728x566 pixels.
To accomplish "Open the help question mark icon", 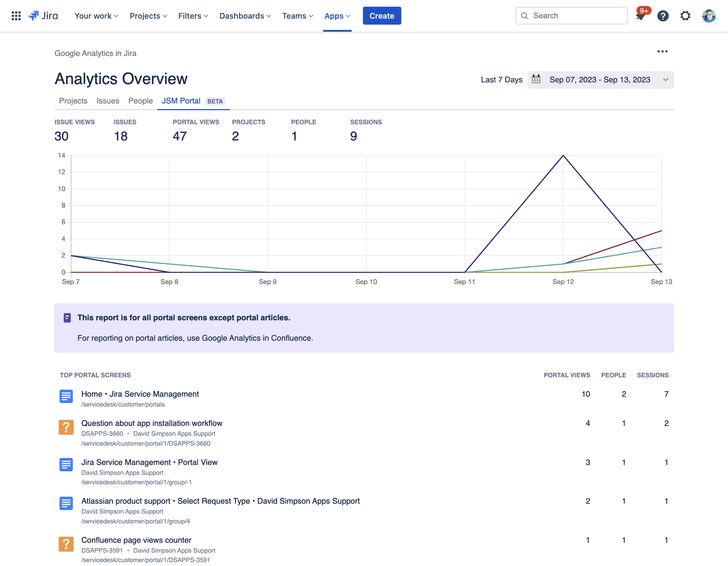I will point(663,16).
